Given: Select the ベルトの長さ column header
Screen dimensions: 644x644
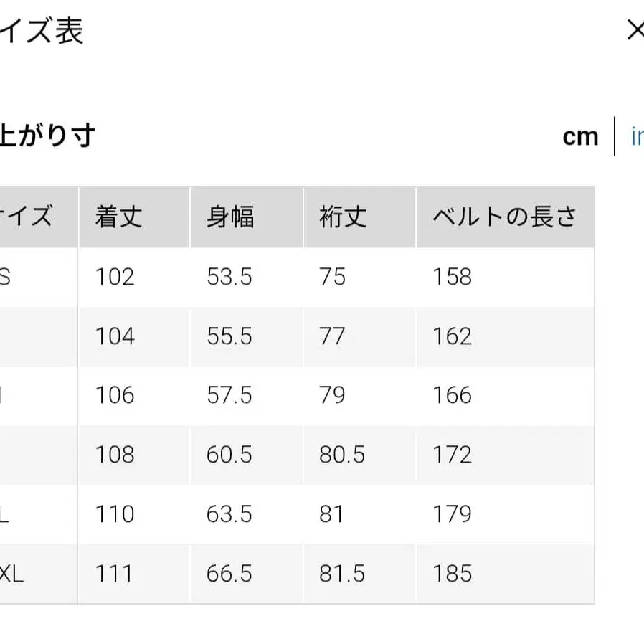Looking at the screenshot, I should tap(504, 217).
